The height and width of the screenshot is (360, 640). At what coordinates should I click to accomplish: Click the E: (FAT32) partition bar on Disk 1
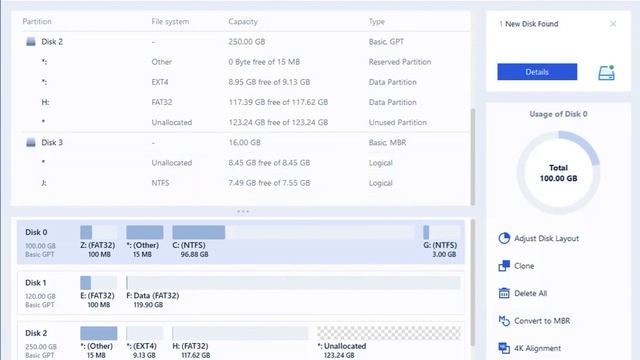(98, 282)
